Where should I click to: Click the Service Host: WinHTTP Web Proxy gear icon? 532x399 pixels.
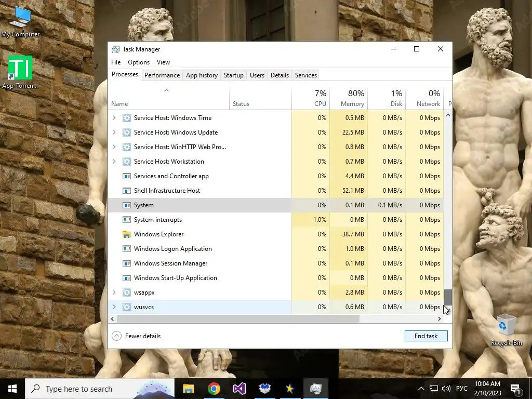coord(127,147)
